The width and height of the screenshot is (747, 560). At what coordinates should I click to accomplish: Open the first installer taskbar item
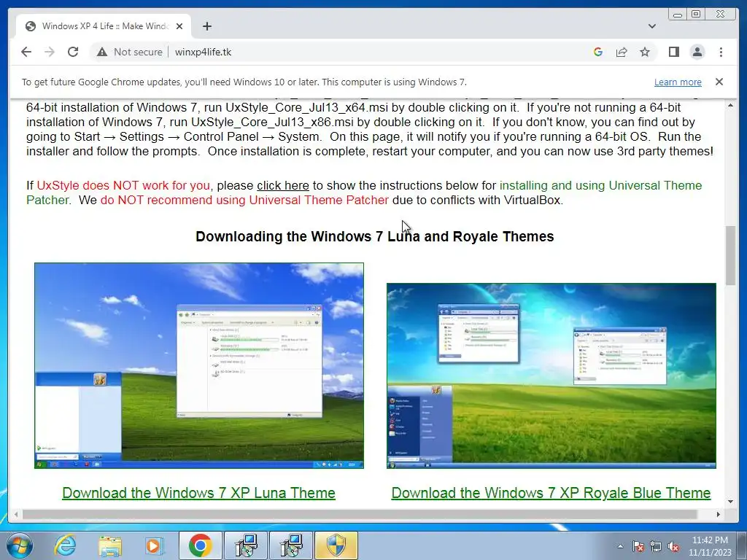(247, 545)
